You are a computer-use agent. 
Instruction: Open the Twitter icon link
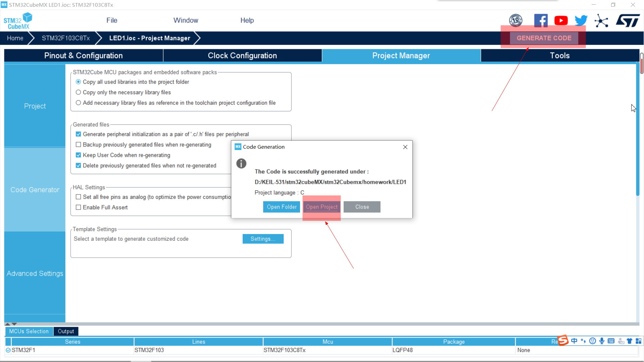[581, 20]
